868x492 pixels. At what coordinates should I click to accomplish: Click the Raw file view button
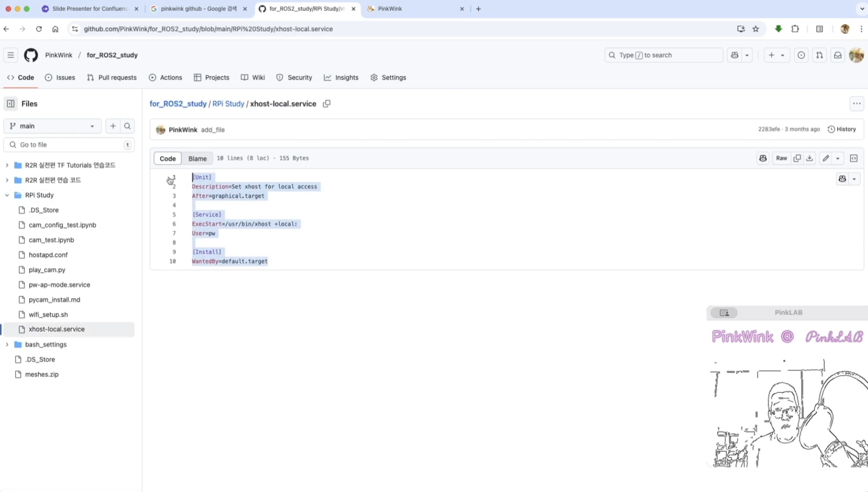pyautogui.click(x=781, y=158)
